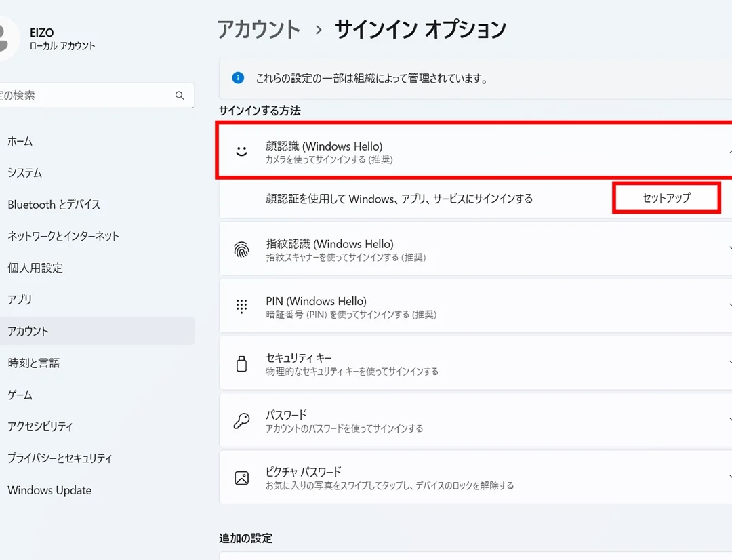Select the 顔認識 (Windows Hello) face icon
Viewport: 732px width, 560px height.
tap(241, 151)
